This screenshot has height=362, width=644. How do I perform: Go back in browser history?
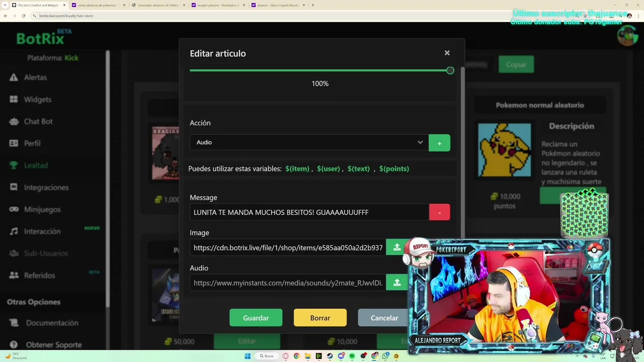(6, 16)
